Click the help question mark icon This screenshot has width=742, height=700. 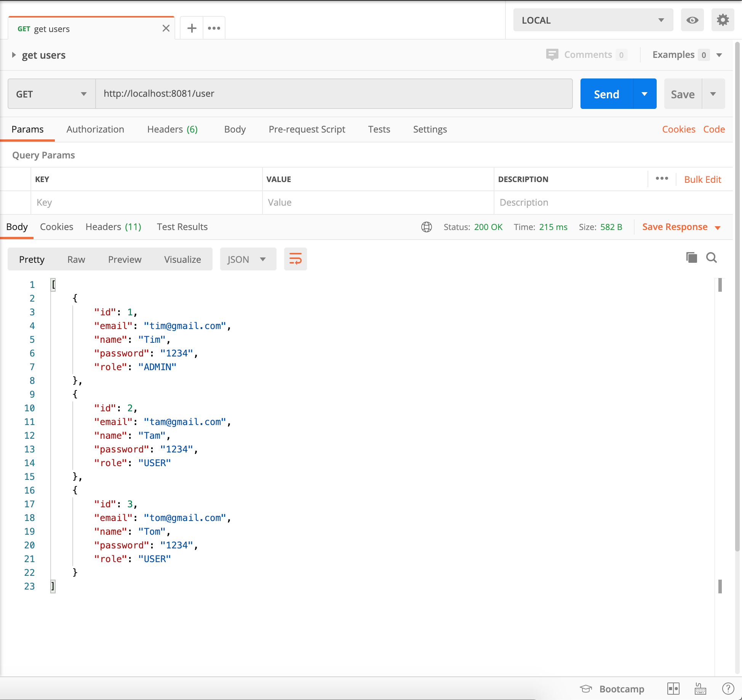tap(728, 689)
